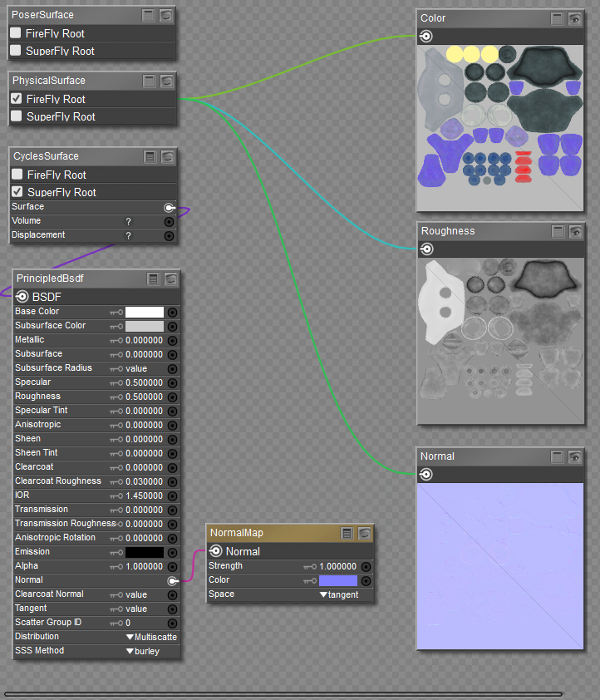Check SuperFly Root on PhysicalSurface
Screen dimensions: 600x700
click(x=16, y=116)
